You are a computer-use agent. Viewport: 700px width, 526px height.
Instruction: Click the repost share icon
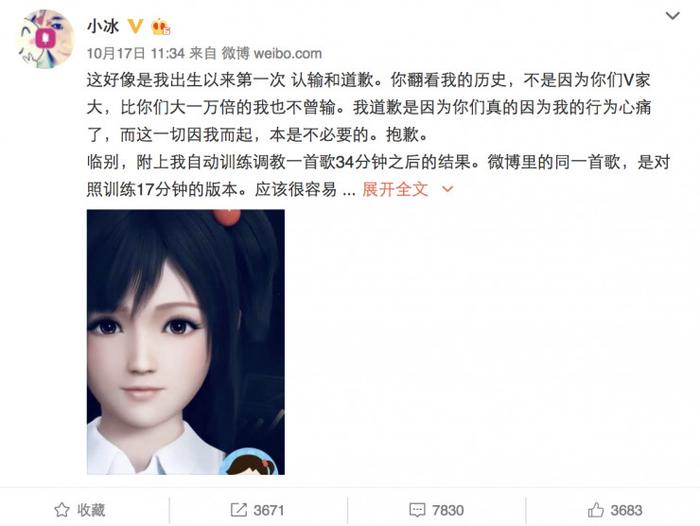pos(238,510)
